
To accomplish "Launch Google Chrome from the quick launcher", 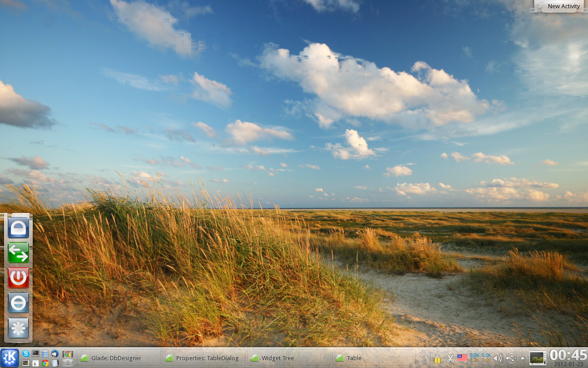I will 45,363.
